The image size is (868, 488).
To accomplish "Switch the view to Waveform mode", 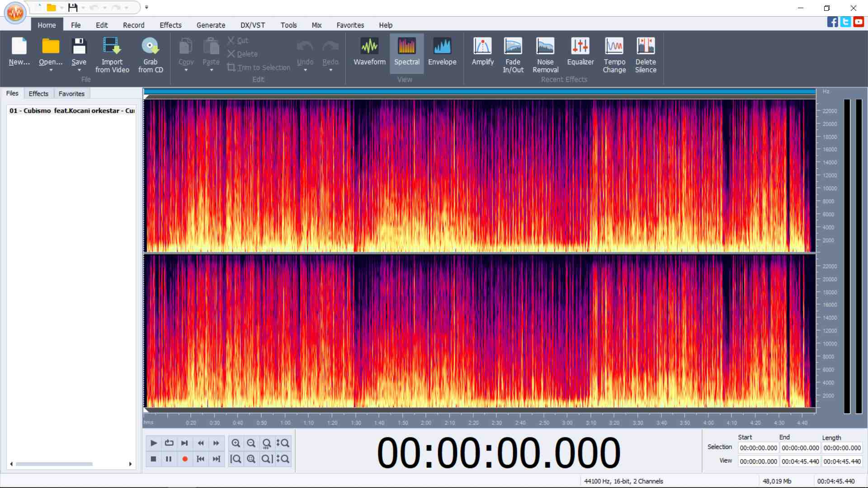I will [369, 53].
